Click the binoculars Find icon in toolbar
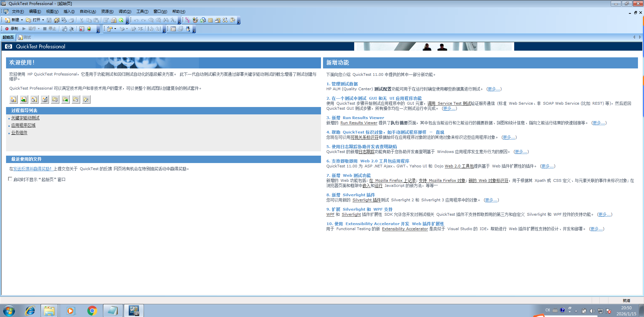The height and width of the screenshot is (317, 644). click(x=166, y=20)
